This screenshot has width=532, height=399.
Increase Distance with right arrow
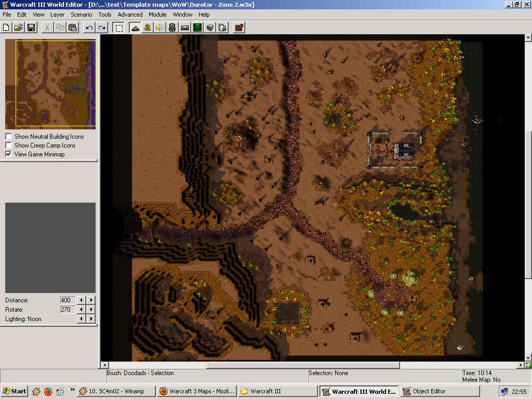tap(90, 300)
